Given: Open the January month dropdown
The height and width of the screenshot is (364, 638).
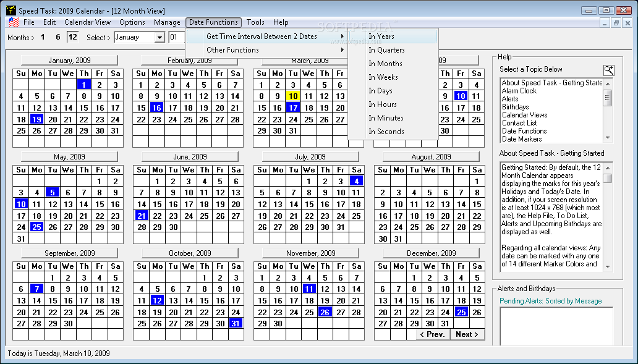Looking at the screenshot, I should pos(160,38).
